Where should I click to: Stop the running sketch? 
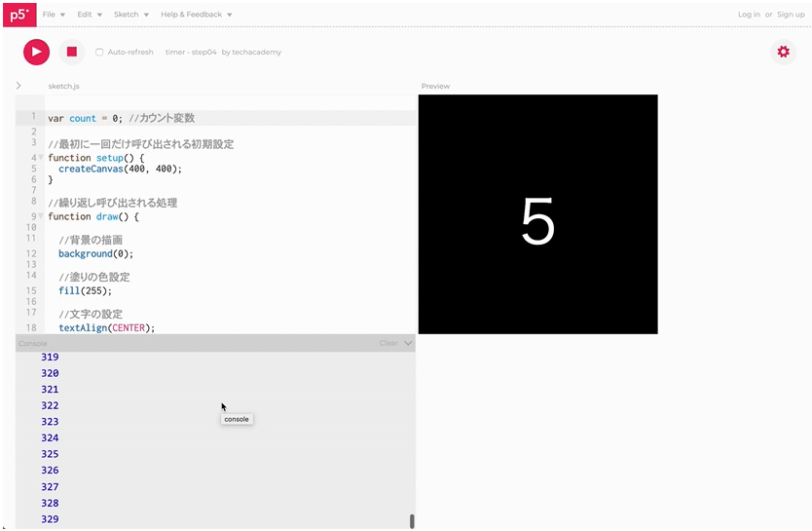pos(71,52)
